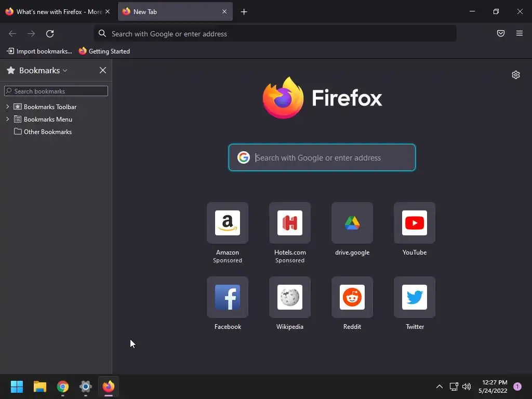Reload the current page
The image size is (532, 399).
click(x=50, y=34)
